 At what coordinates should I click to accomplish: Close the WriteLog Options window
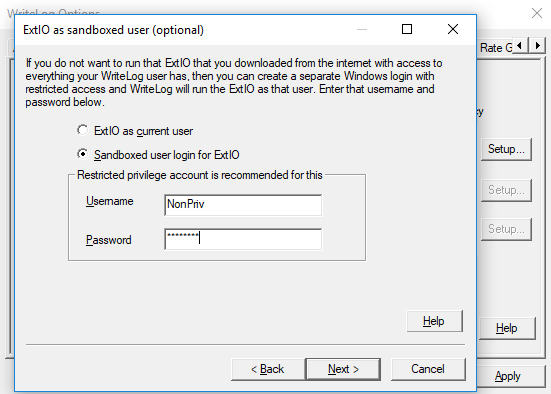tap(537, 13)
